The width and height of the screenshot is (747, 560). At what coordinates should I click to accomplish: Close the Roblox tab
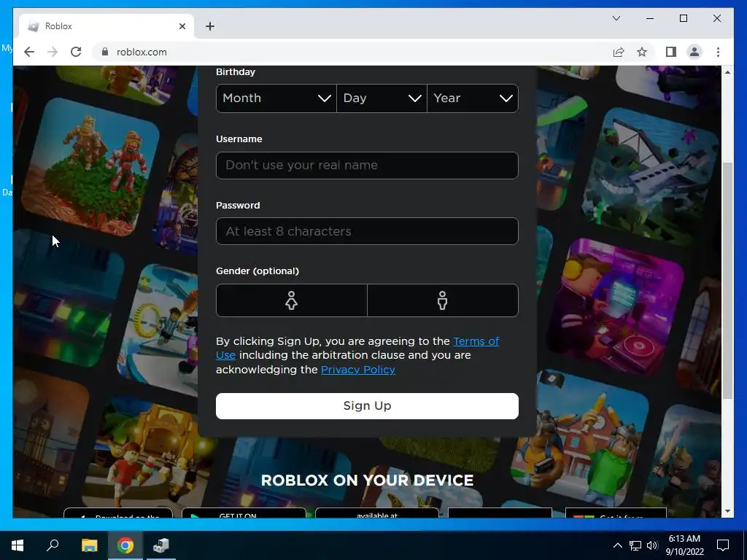pos(182,26)
